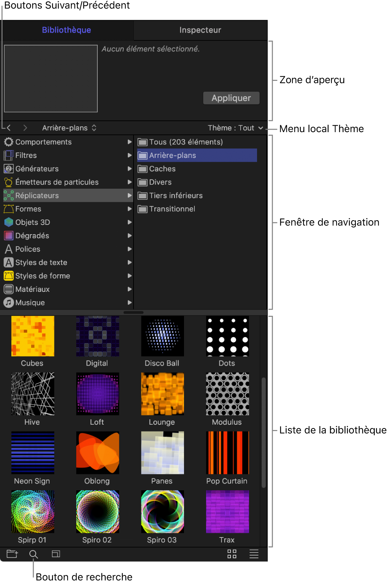Click the Divers folder icon
392x584 pixels.
pyautogui.click(x=143, y=182)
